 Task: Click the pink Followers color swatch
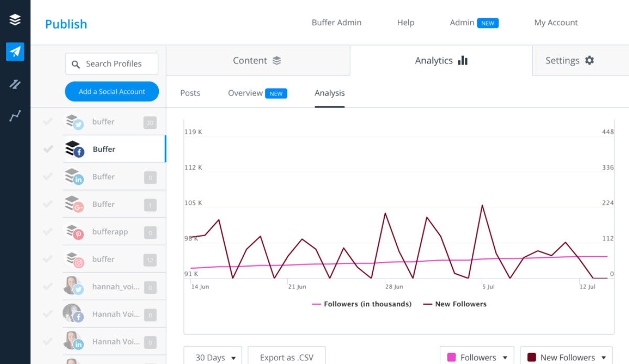click(451, 357)
